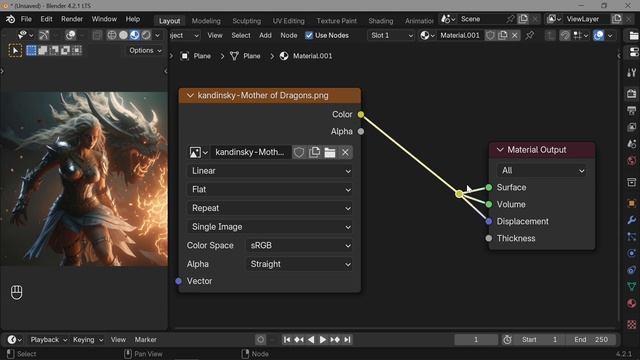Click the Surface input socket
Image resolution: width=640 pixels, height=360 pixels.
pyautogui.click(x=489, y=187)
